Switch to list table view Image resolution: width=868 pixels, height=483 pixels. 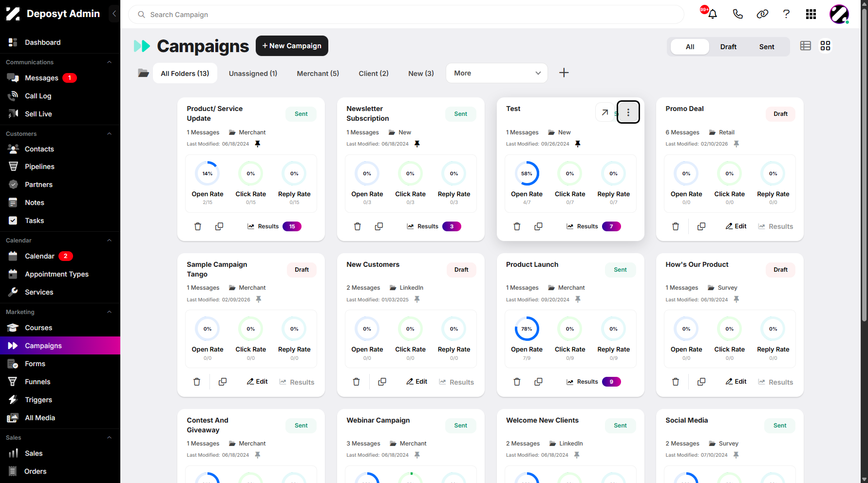(806, 46)
